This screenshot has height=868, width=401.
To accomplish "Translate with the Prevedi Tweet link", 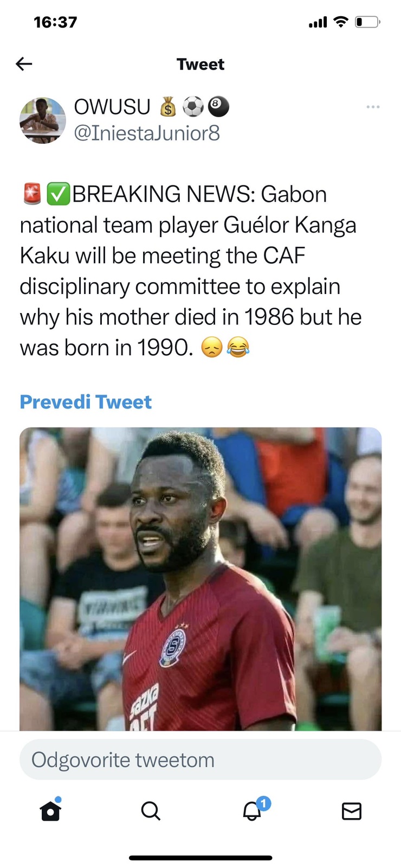I will [x=86, y=402].
